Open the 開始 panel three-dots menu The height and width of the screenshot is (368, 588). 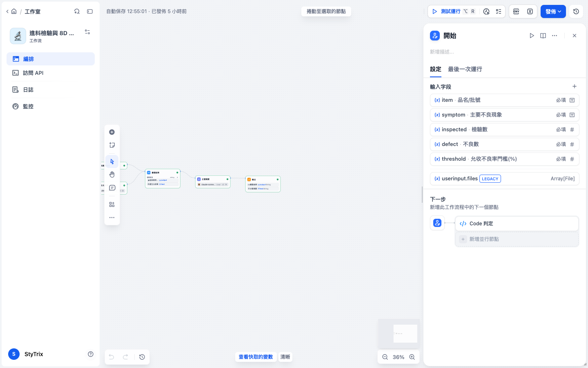[555, 36]
